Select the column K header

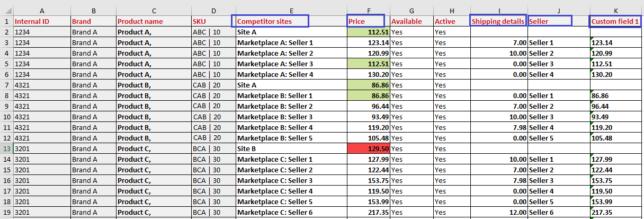pos(616,11)
